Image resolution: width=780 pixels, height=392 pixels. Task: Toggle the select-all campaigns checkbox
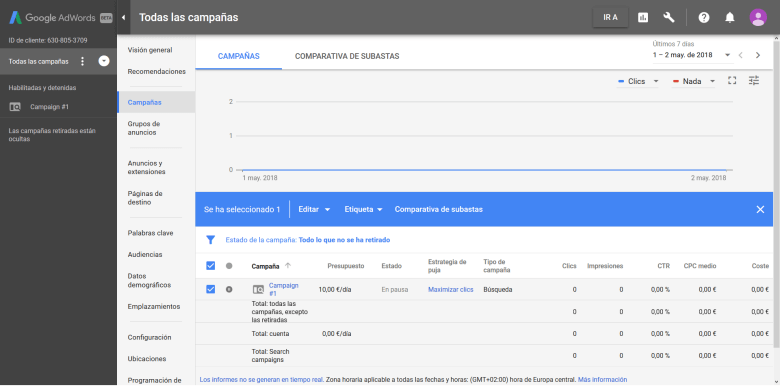click(210, 266)
